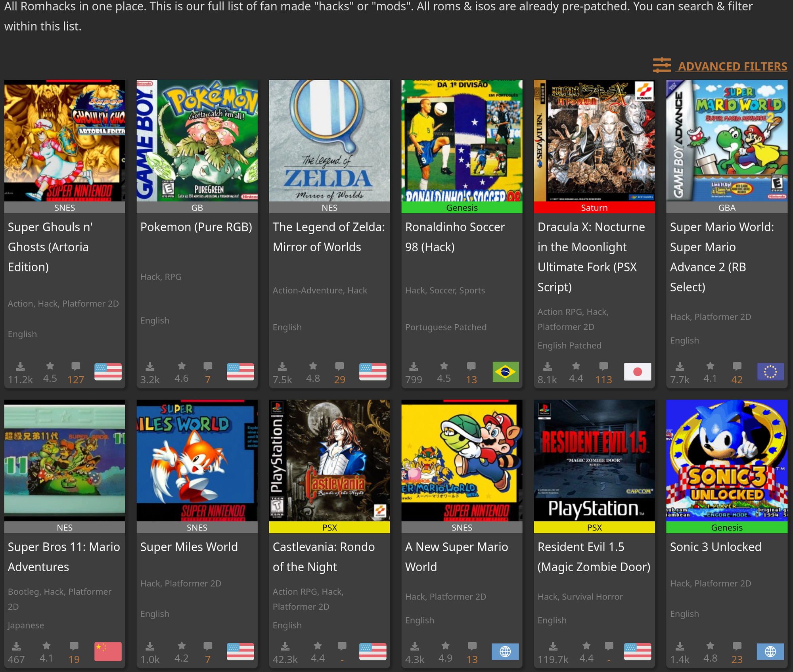Click the USA flag on Castlevania Rondo card
This screenshot has width=793, height=672.
(x=373, y=651)
